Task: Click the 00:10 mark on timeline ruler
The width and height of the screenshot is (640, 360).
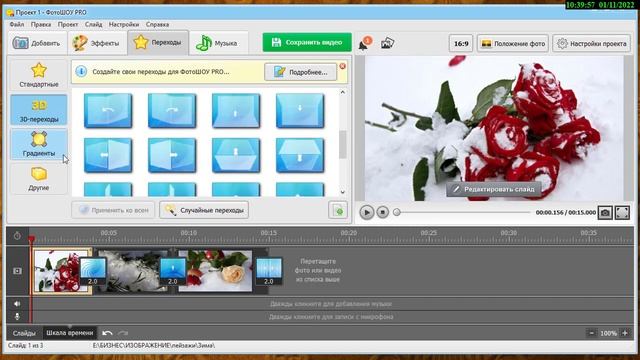Action: click(x=189, y=233)
